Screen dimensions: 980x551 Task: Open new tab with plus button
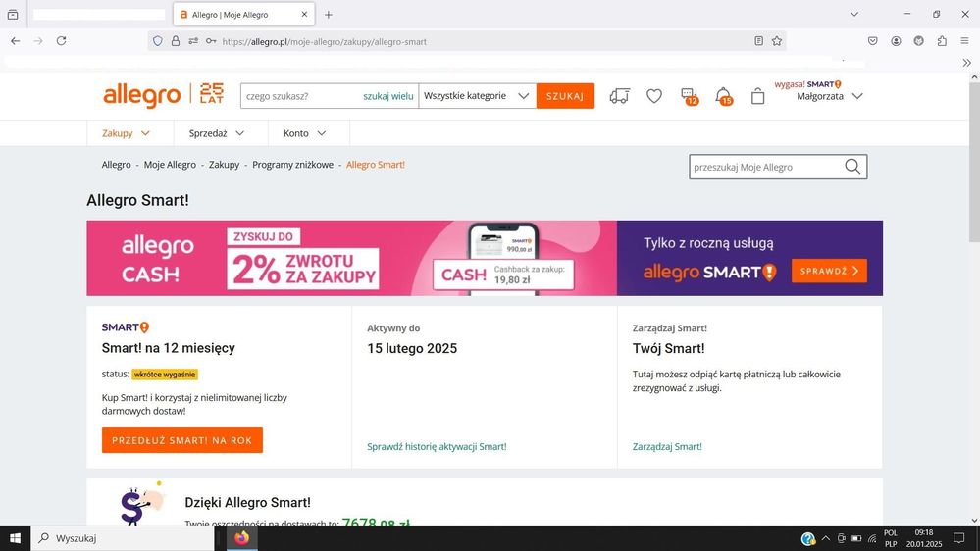click(328, 15)
